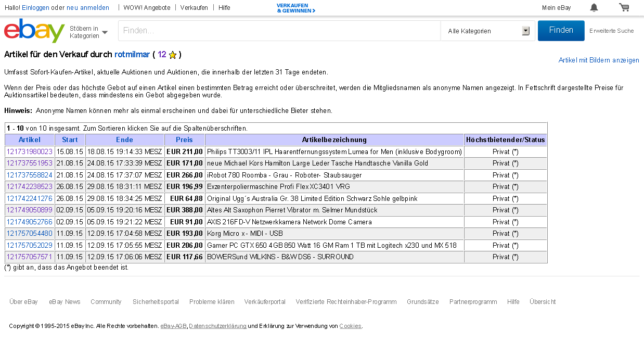Select the Altes Alt Saxophon Pierret description
The height and width of the screenshot is (355, 644).
click(x=292, y=210)
